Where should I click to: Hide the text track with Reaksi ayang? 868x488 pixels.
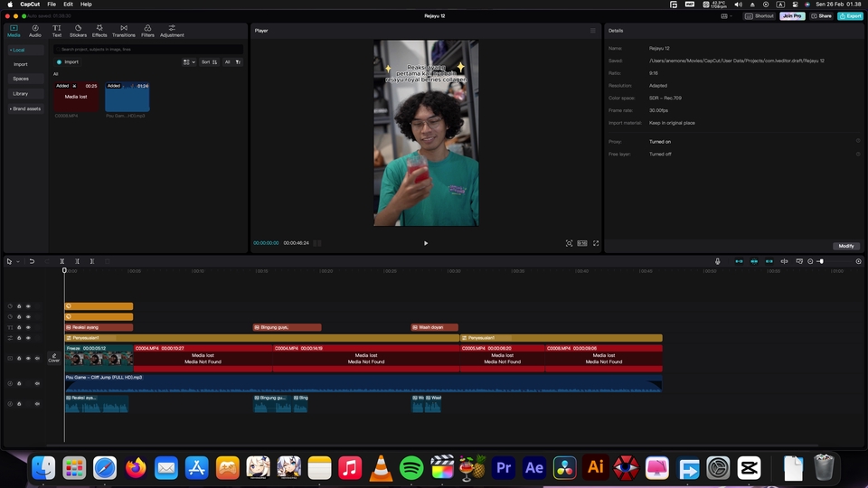point(28,327)
